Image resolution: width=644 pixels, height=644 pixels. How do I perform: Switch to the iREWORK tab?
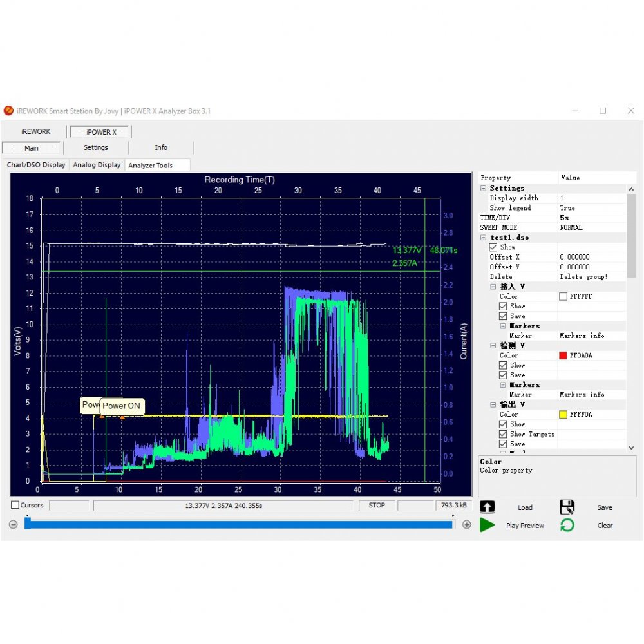point(35,131)
